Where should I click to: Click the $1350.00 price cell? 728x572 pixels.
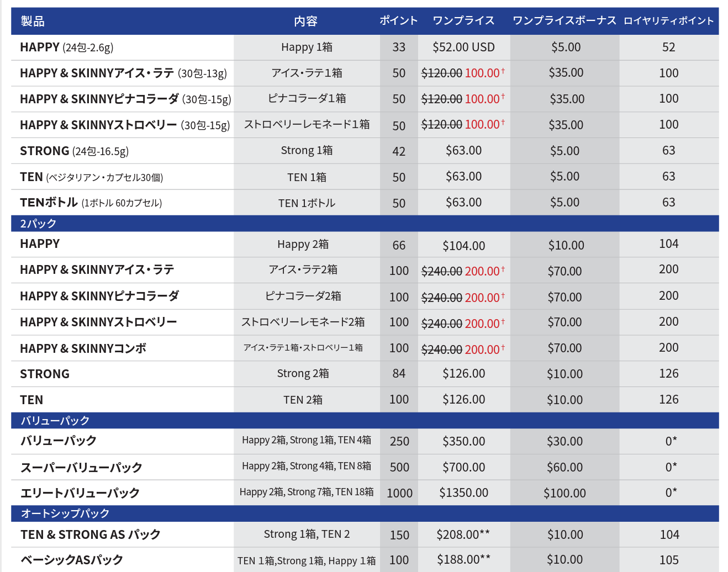463,493
